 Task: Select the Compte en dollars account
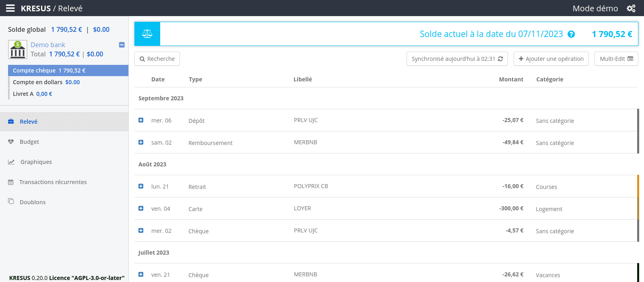46,82
